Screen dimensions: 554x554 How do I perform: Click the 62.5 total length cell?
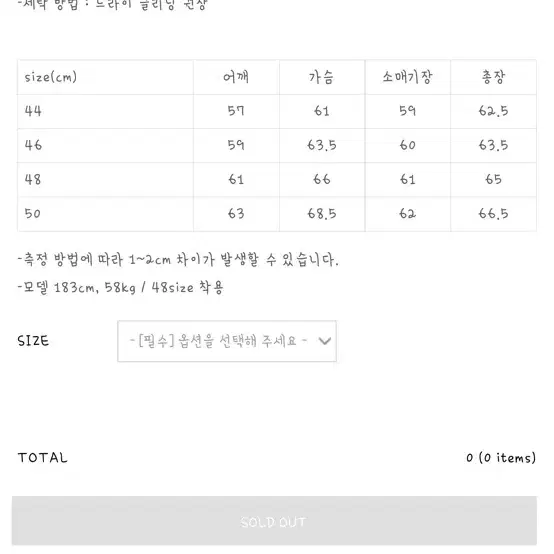coord(493,111)
